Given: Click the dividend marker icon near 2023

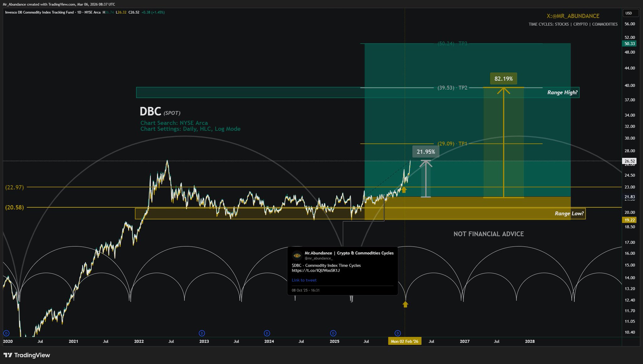Looking at the screenshot, I should pos(202,333).
